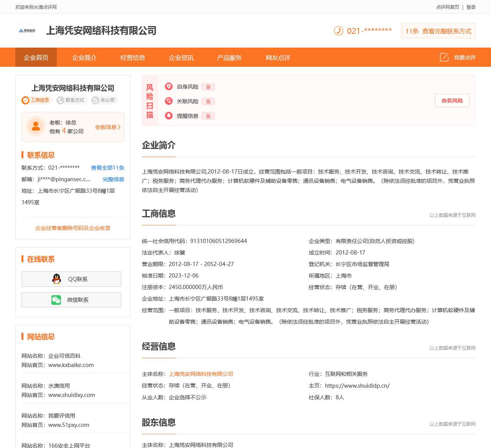The height and width of the screenshot is (448, 491).
Task: Click the 自身风险 shield icon
Action: tap(169, 86)
